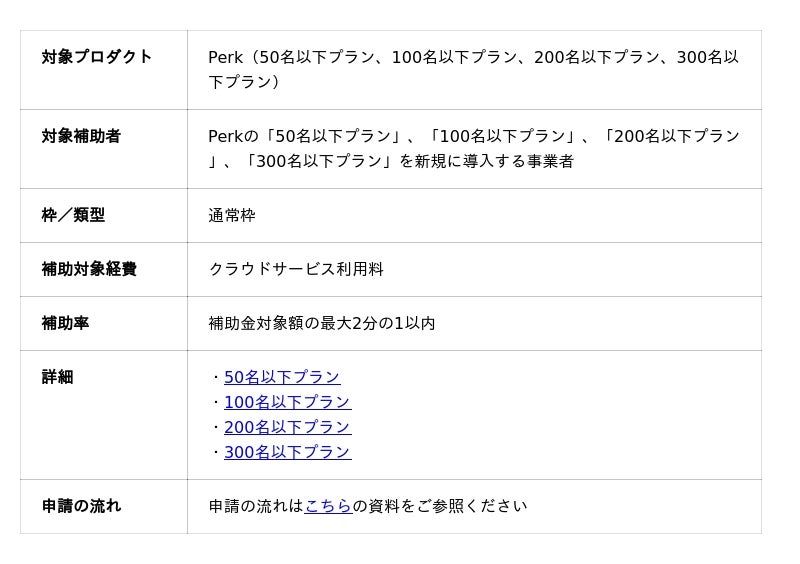The image size is (800, 564).
Task: Open the 50名以下プラン link
Action: point(282,377)
